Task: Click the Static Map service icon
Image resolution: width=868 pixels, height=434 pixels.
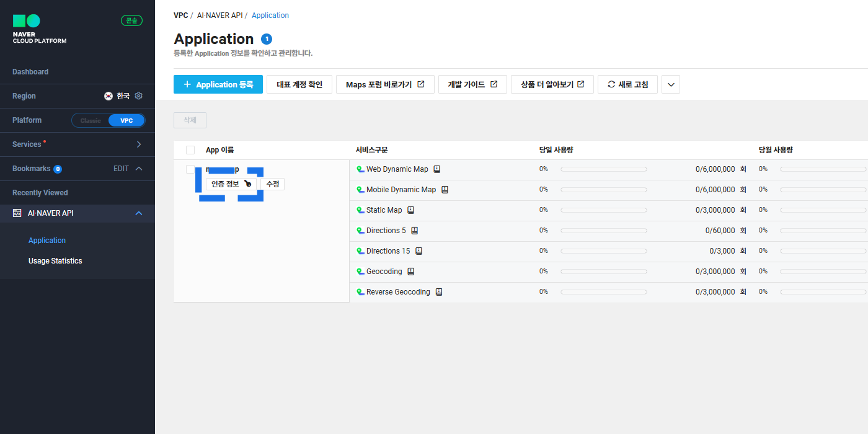Action: (360, 210)
